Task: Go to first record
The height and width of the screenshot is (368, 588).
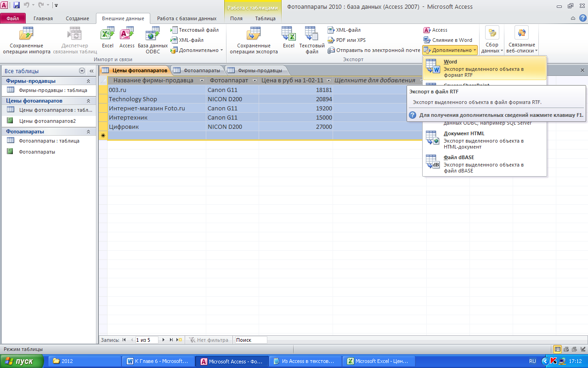Action: (x=124, y=340)
